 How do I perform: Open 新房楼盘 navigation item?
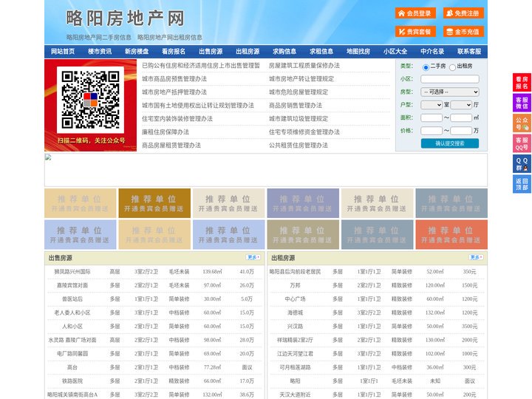(x=137, y=52)
